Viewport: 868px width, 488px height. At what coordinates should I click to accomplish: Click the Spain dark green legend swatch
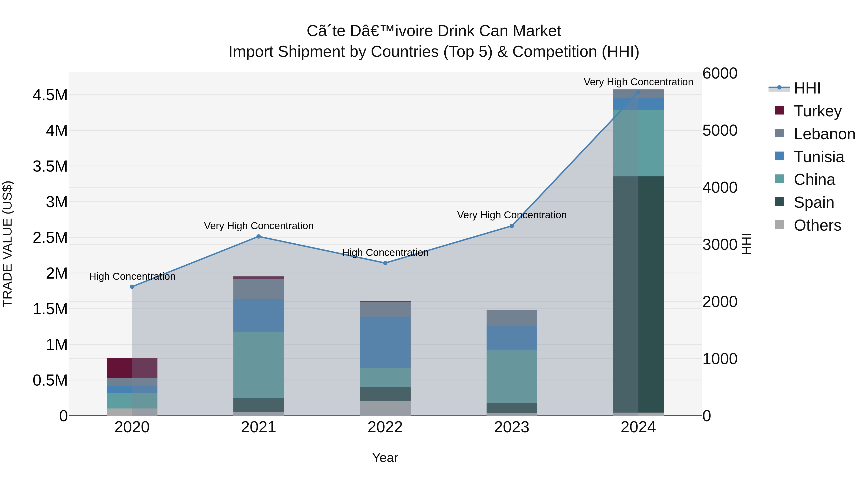779,202
